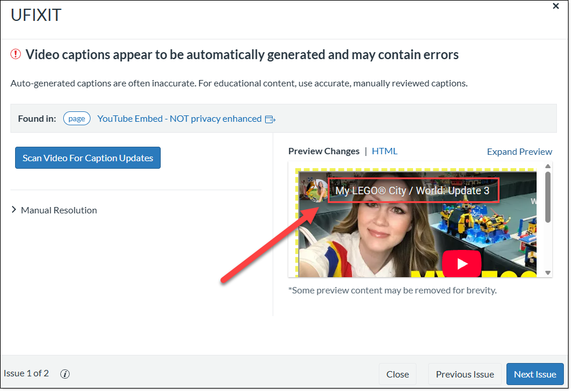Click the page badge next to Found in

tap(77, 119)
